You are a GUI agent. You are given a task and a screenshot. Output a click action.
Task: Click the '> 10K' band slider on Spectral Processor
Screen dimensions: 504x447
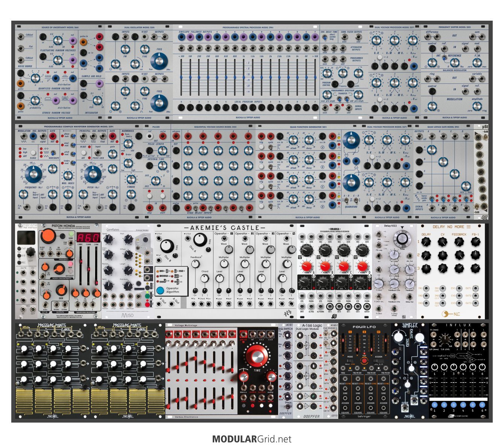tap(316, 77)
